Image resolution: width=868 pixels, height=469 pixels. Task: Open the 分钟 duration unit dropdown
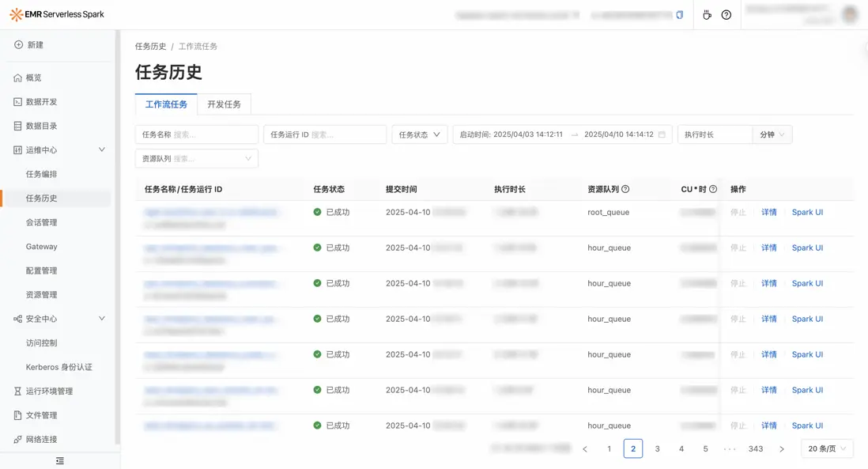coord(772,134)
